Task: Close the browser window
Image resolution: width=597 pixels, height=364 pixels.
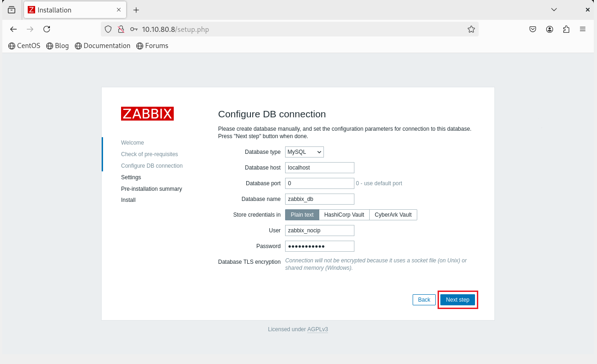Action: [x=587, y=9]
